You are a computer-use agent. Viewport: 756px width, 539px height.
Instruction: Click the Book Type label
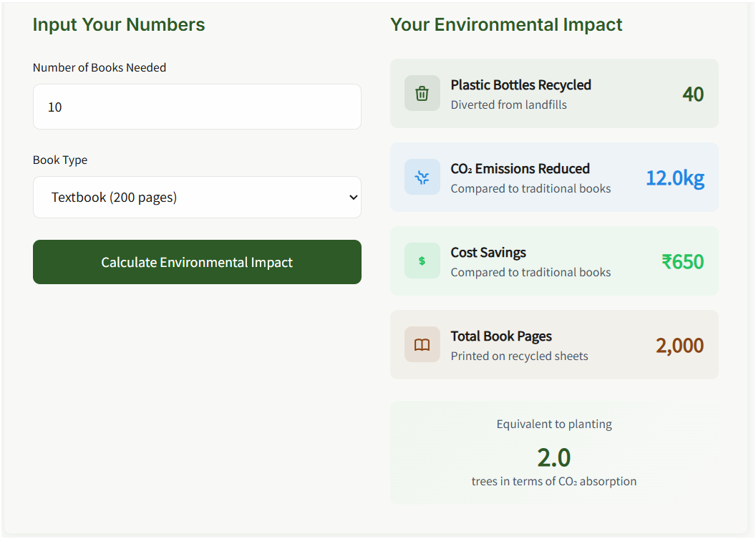pos(60,160)
